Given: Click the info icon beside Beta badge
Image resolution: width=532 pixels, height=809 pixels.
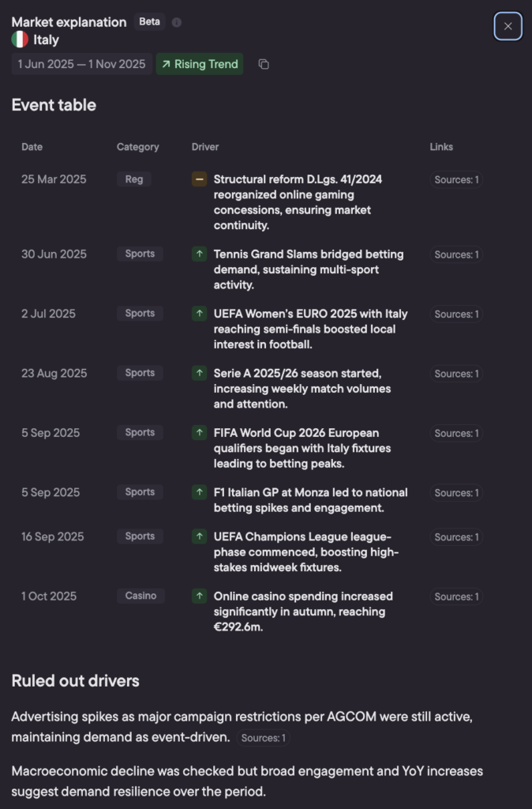Looking at the screenshot, I should click(177, 22).
